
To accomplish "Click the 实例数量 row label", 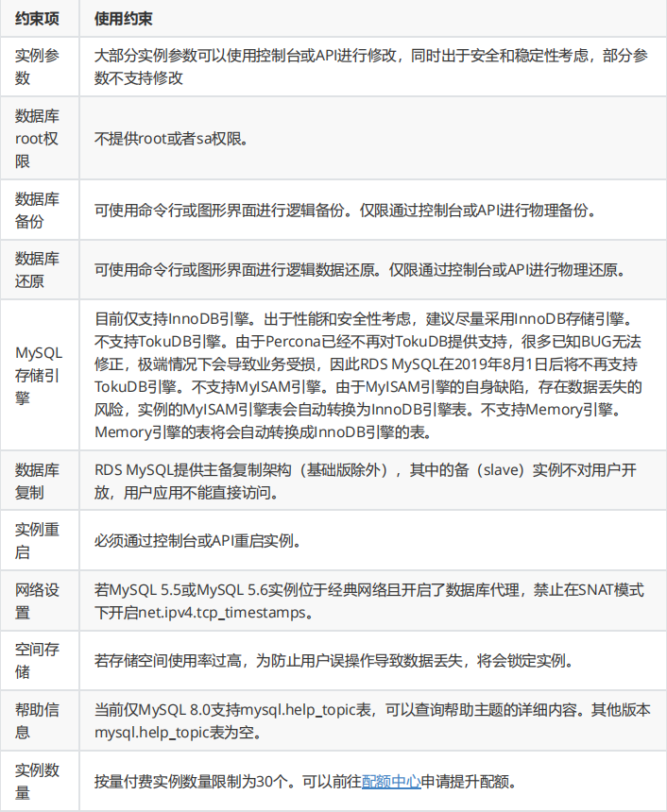I will click(x=37, y=781).
